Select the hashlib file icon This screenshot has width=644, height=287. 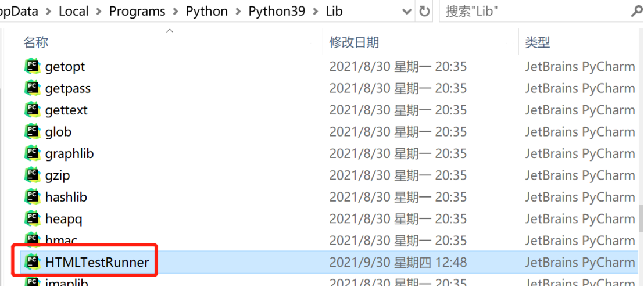(33, 197)
